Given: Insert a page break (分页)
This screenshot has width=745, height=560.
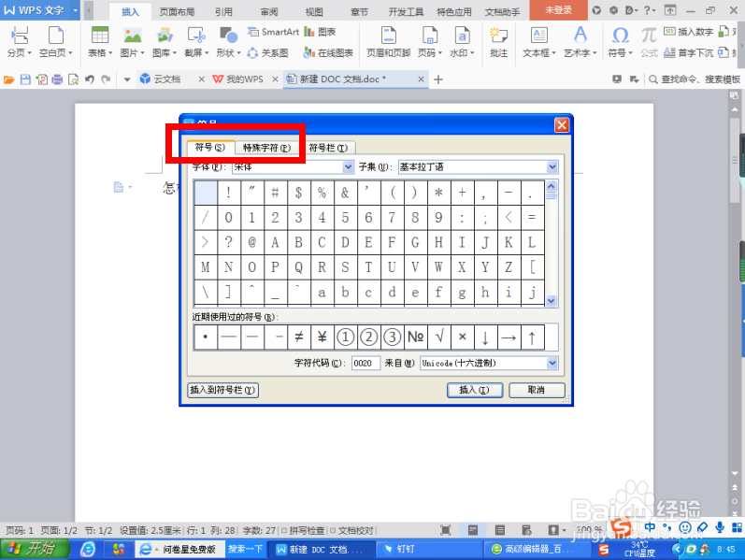Looking at the screenshot, I should pos(19,42).
